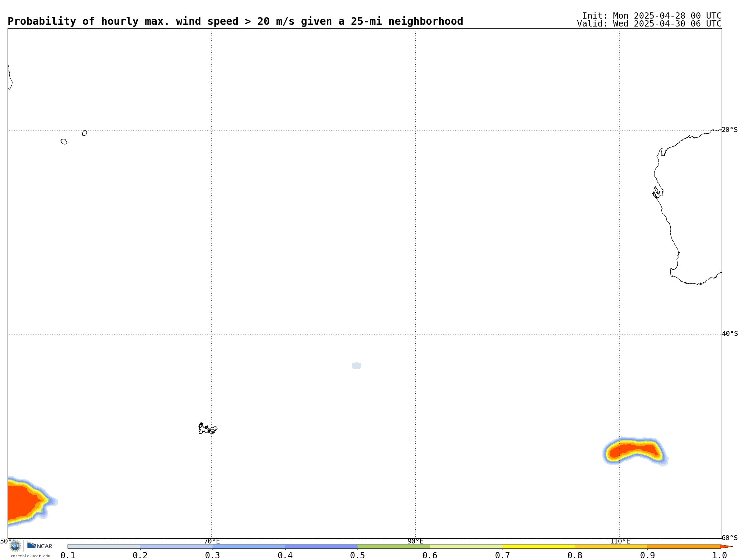Click the 20°S latitude label
Screen dimensions: 744x560
[730, 130]
